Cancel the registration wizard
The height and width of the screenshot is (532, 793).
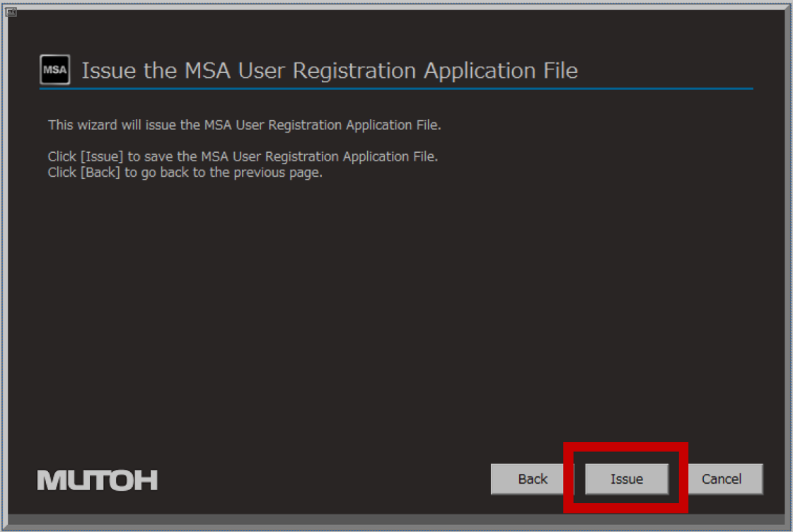click(x=721, y=479)
